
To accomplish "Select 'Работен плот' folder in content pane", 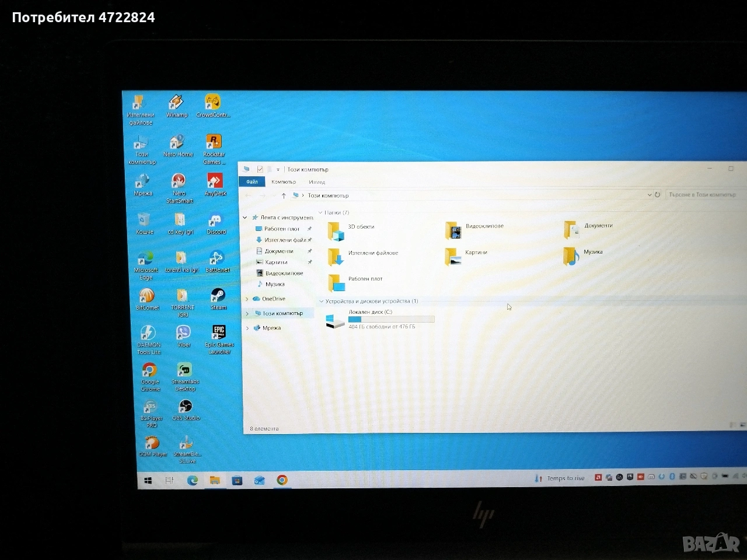I will [x=355, y=282].
